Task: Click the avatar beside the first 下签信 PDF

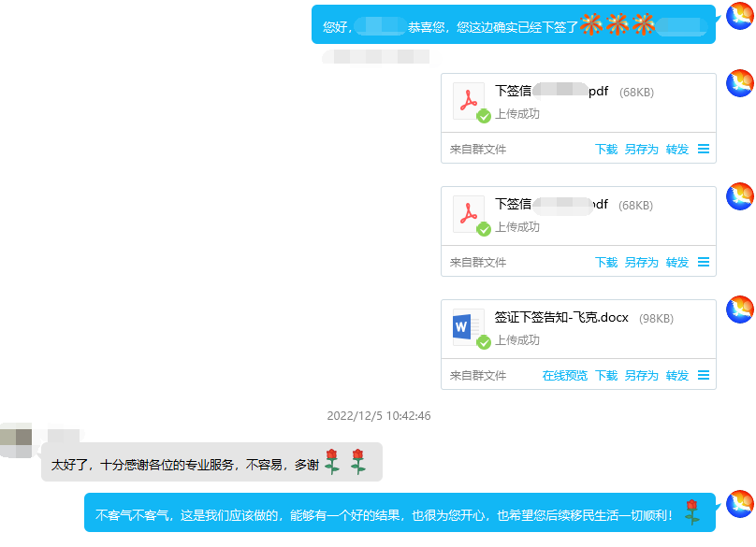Action: 740,83
